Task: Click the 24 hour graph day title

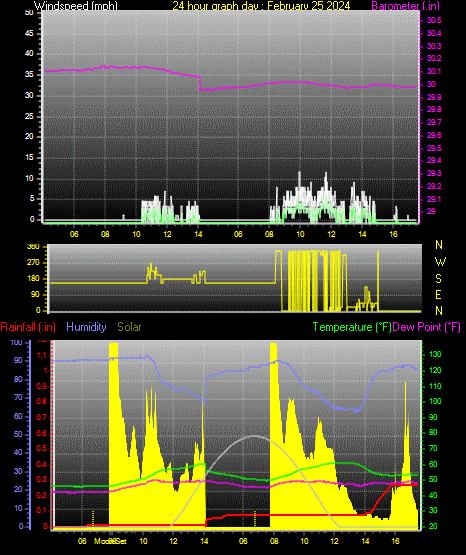Action: coord(261,6)
